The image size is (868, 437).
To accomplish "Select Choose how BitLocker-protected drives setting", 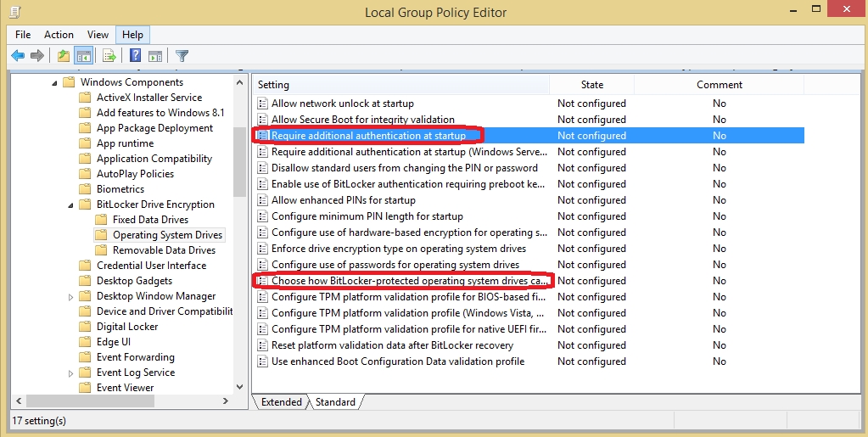I will pos(409,281).
